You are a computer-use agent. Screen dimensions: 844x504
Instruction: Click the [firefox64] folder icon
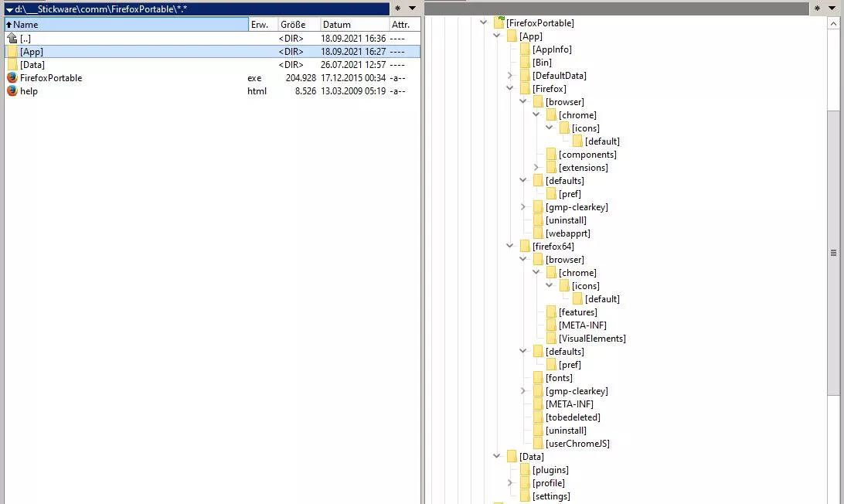coord(525,246)
